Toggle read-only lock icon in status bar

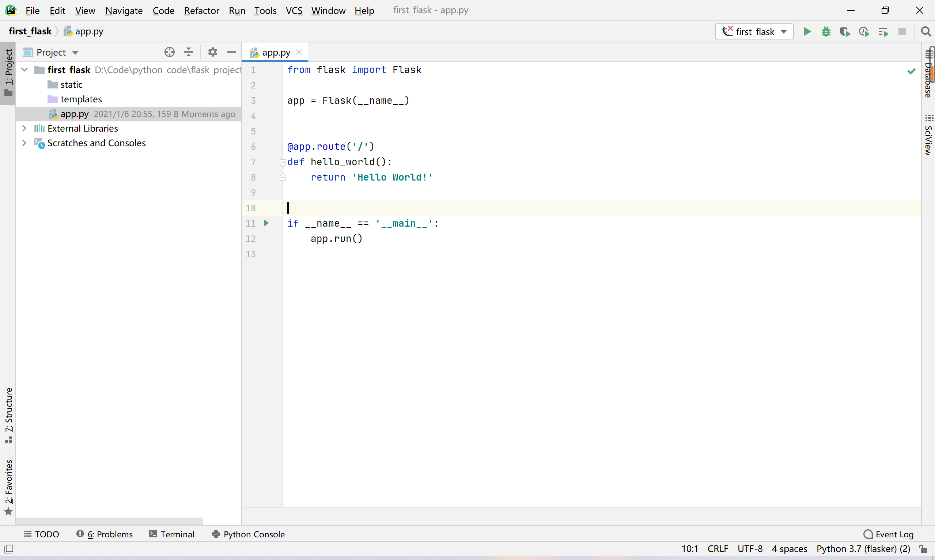pyautogui.click(x=923, y=549)
